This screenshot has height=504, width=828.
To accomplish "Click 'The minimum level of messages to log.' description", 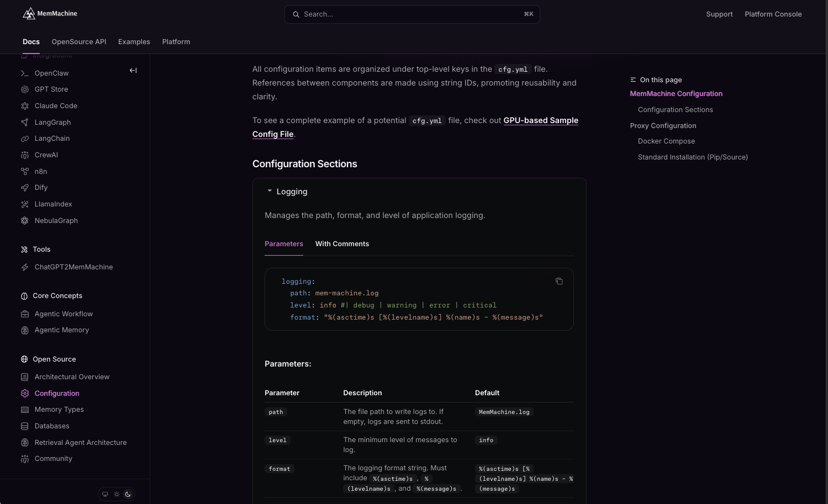I will [x=400, y=445].
